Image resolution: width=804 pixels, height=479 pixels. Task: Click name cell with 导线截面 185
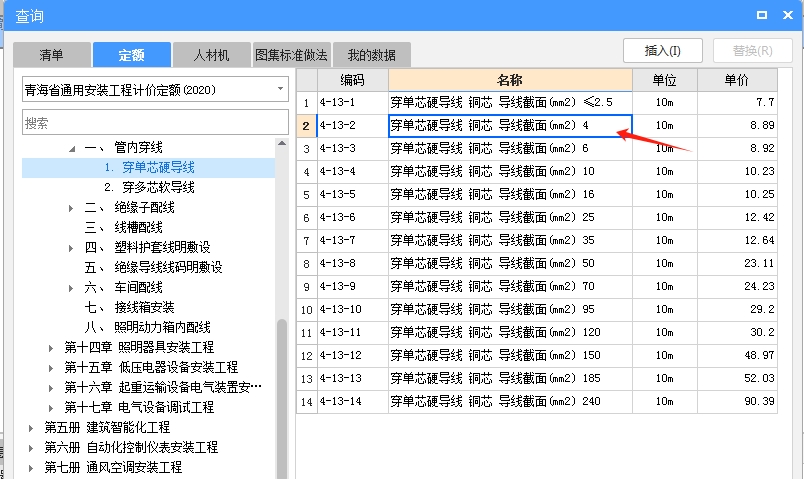point(510,378)
